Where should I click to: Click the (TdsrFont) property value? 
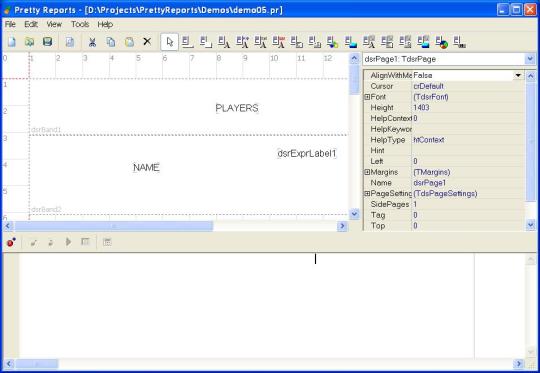tap(468, 97)
